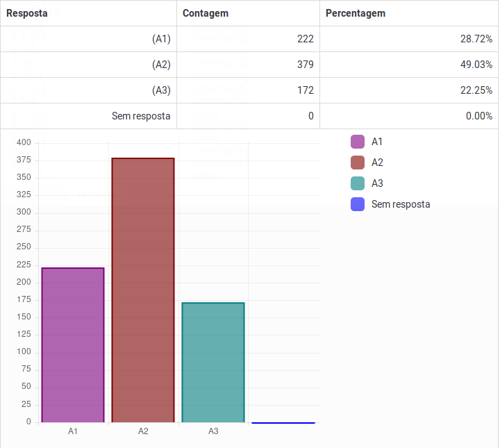Click the A3 label below the chart
500x448 pixels.
[x=213, y=431]
